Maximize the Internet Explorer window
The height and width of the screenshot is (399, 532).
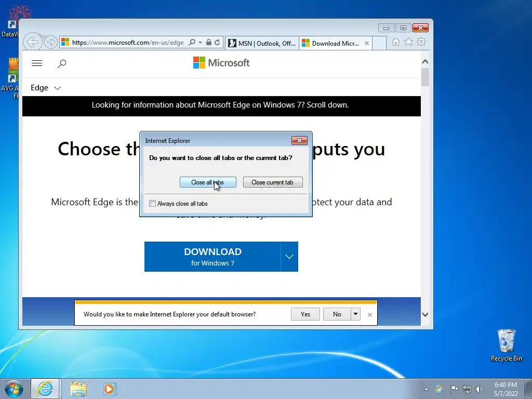point(403,28)
